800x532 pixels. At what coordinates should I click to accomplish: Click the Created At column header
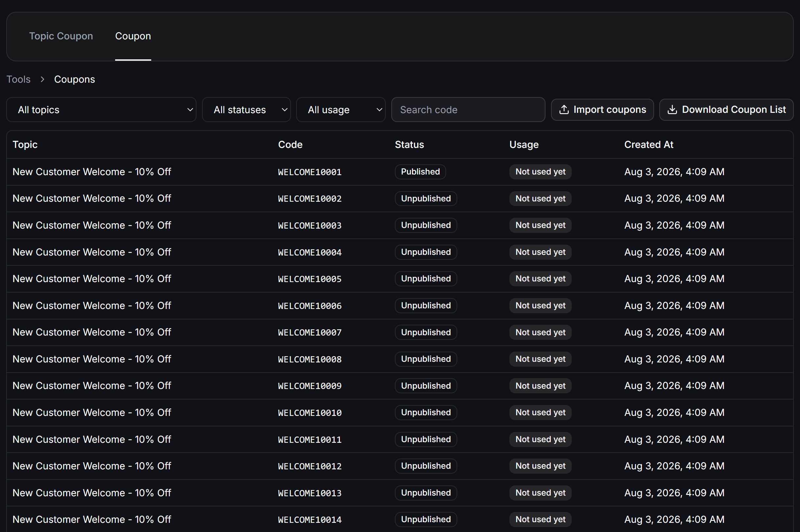click(x=649, y=145)
